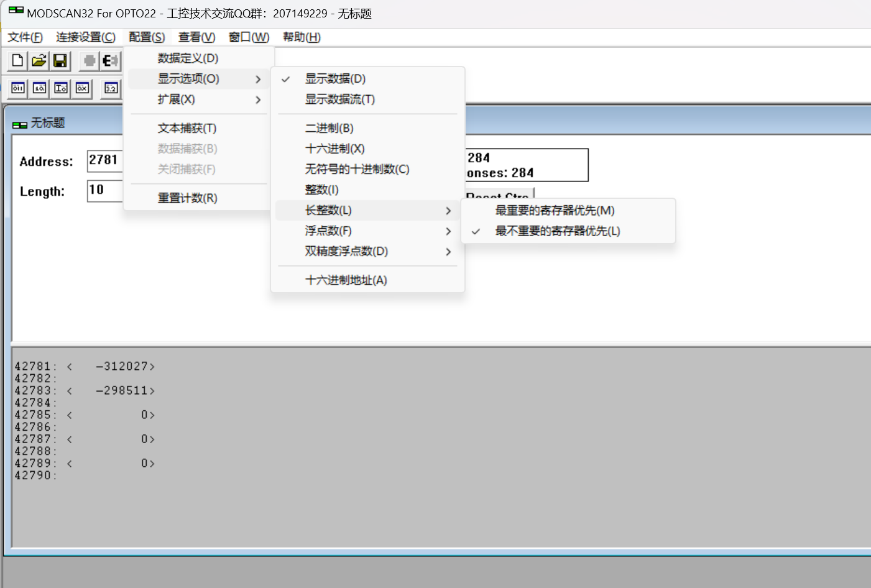Expand the 浮点数(F) submenu
The image size is (871, 588).
click(x=368, y=231)
